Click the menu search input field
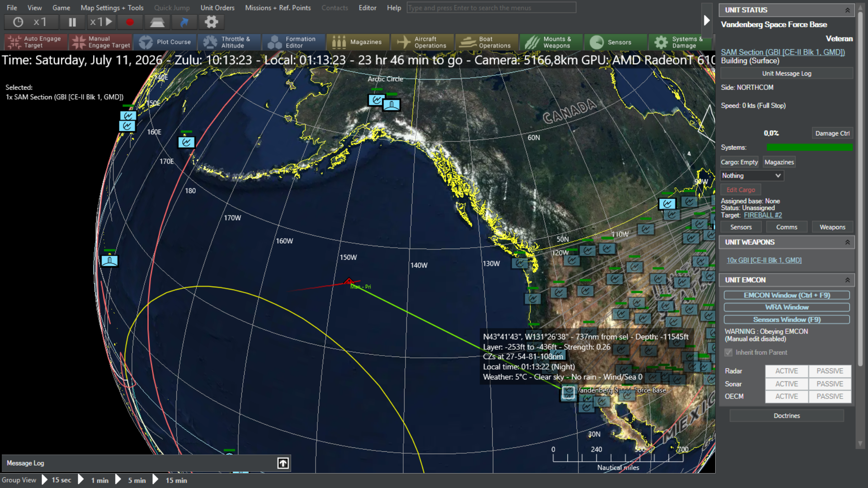Screen dimensions: 868x488 491,8
